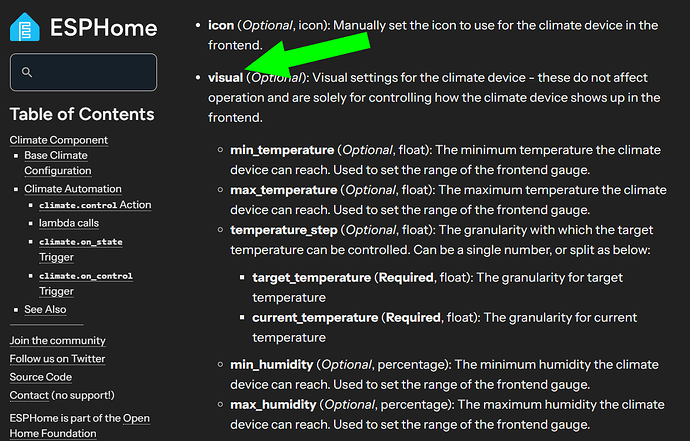690x441 pixels.
Task: Navigate to lambda calls section
Action: point(69,223)
